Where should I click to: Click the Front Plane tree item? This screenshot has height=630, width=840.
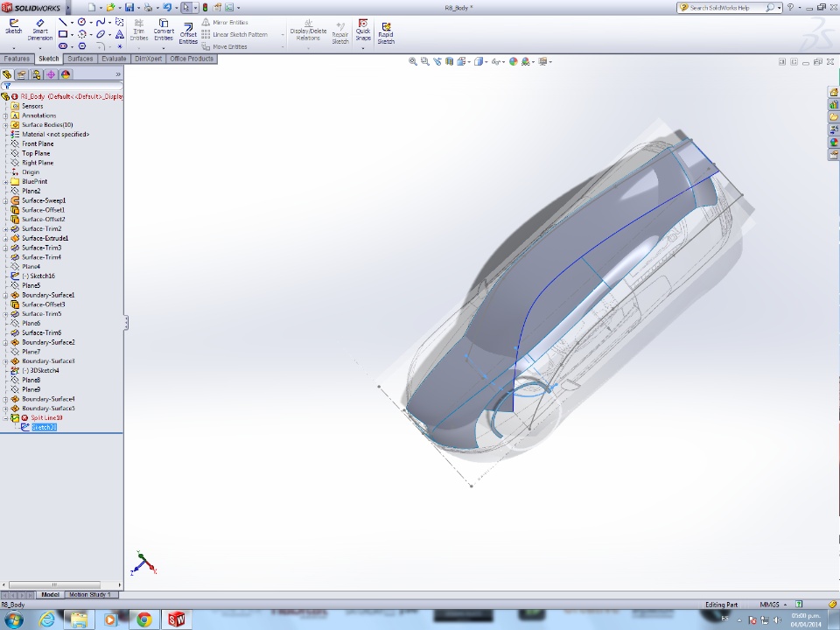(x=38, y=143)
